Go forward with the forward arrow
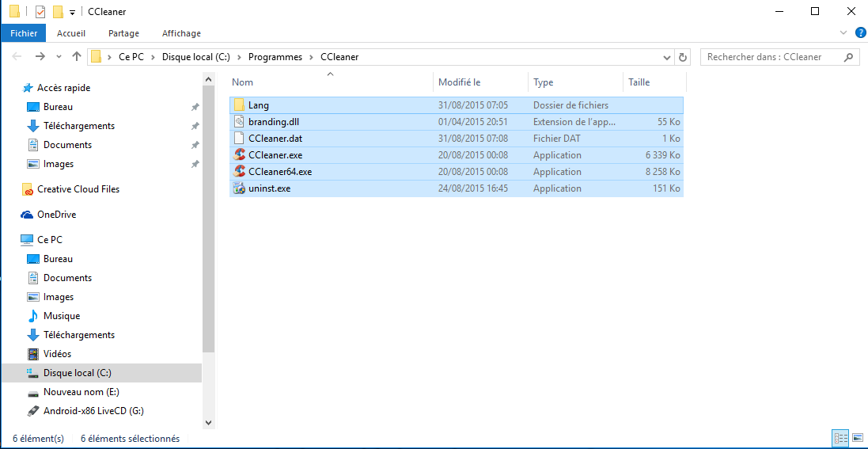Screen dimensions: 868x449 40,56
